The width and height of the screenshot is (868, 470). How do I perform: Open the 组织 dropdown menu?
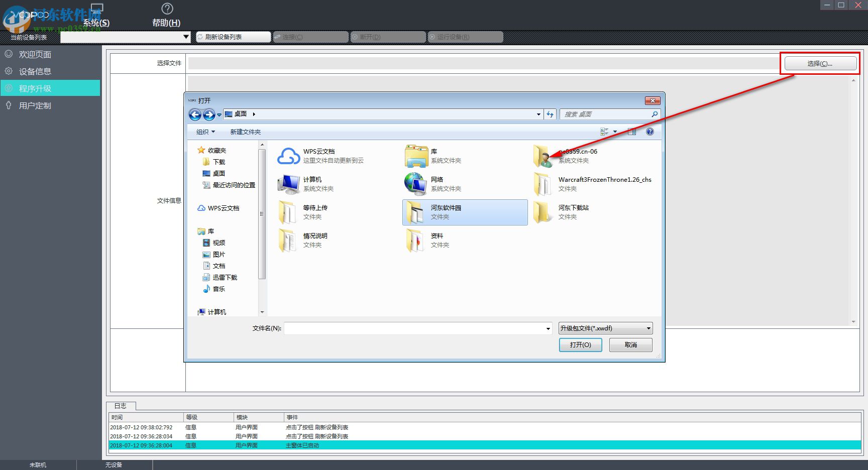(205, 132)
